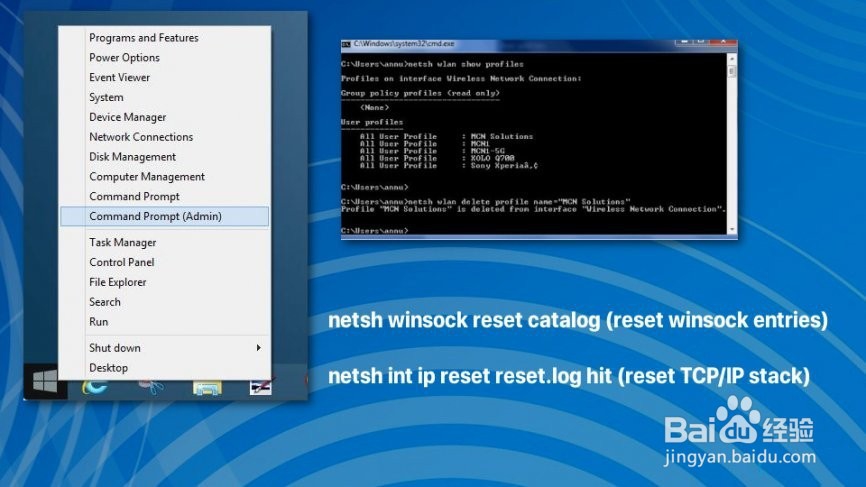Select Power Options in the menu
Screen dimensions: 866x487
pos(165,57)
